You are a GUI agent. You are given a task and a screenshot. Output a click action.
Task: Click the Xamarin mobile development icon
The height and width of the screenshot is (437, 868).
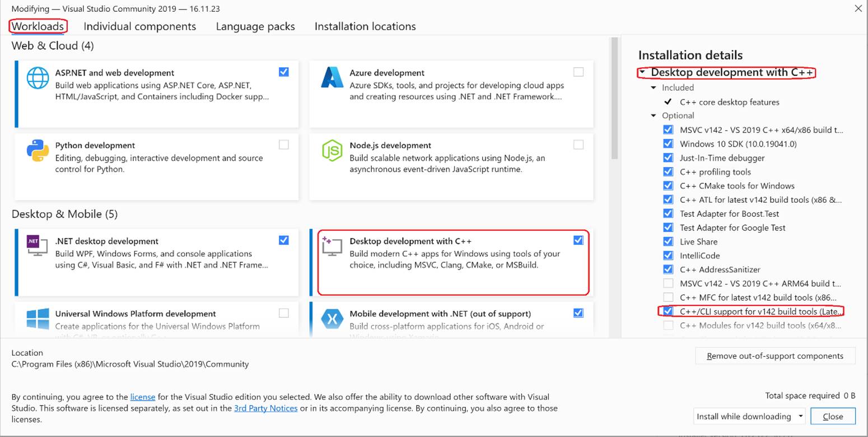(x=332, y=319)
